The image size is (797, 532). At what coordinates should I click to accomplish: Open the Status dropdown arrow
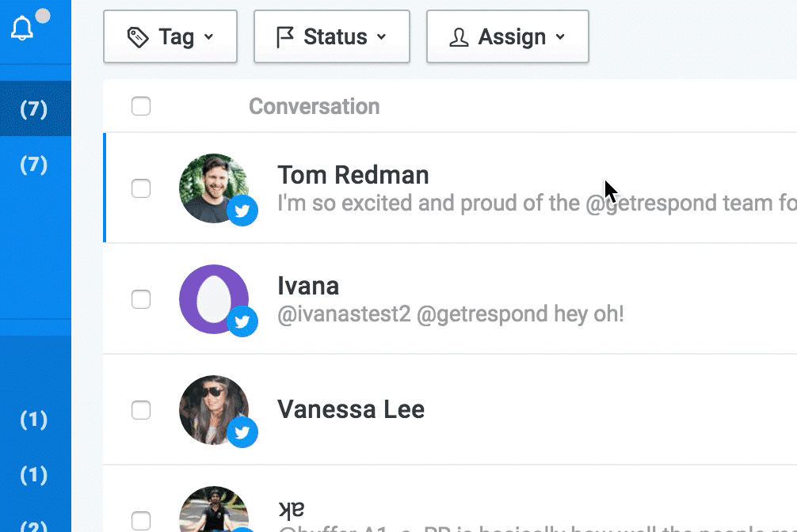[x=381, y=37]
